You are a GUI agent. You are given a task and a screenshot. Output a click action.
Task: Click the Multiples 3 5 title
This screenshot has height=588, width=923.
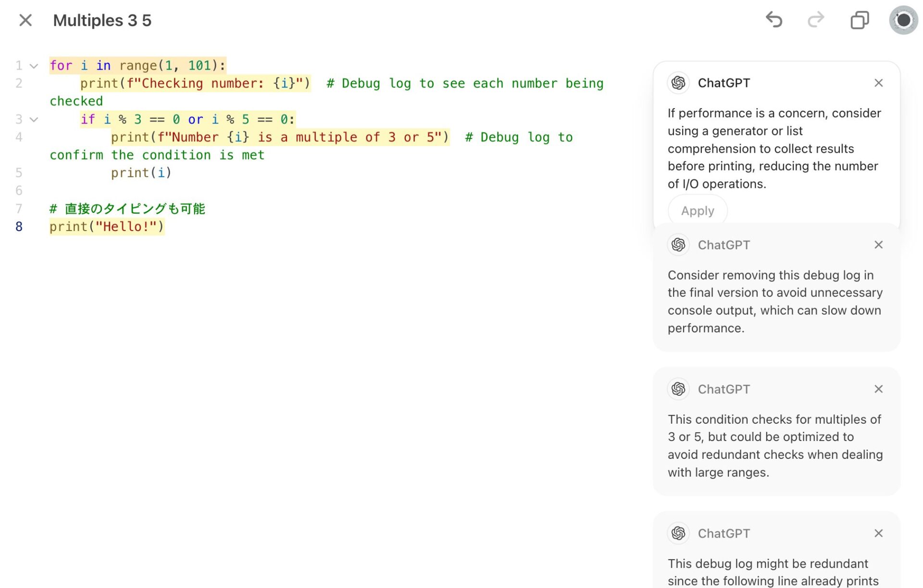102,20
